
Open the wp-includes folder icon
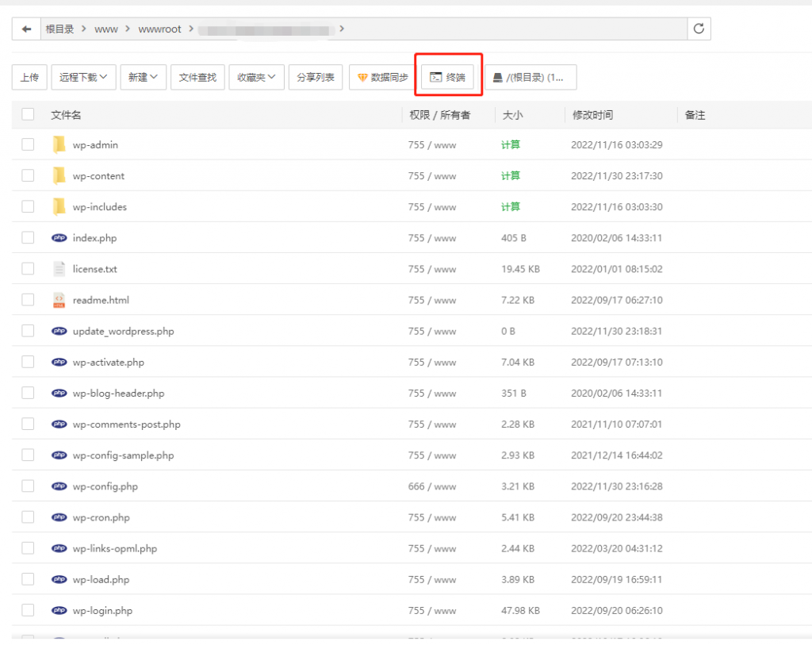point(59,207)
